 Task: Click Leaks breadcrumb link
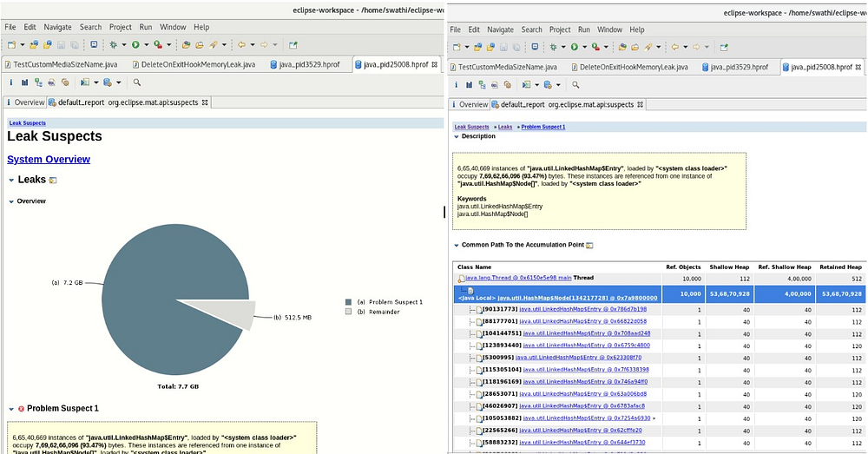pos(505,127)
